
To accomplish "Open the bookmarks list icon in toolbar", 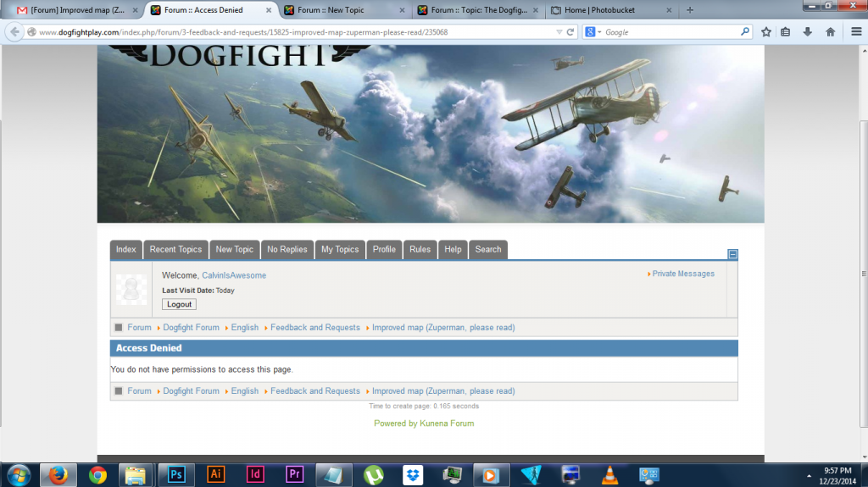I will pyautogui.click(x=787, y=31).
